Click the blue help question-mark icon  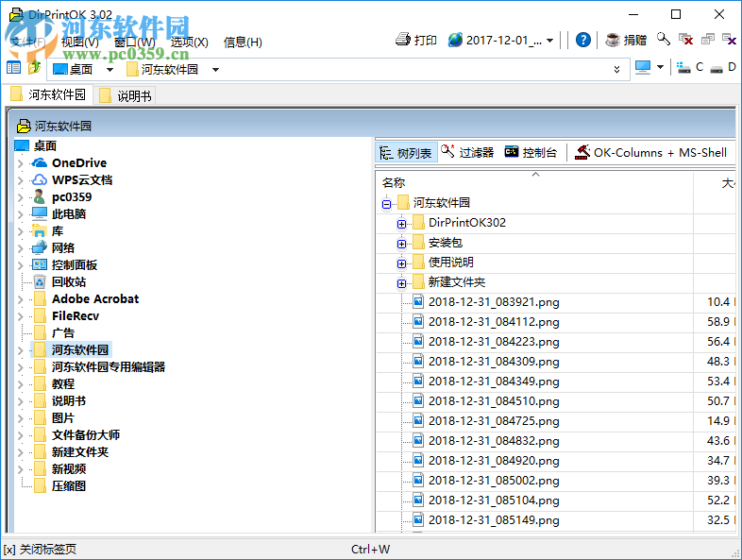[583, 40]
